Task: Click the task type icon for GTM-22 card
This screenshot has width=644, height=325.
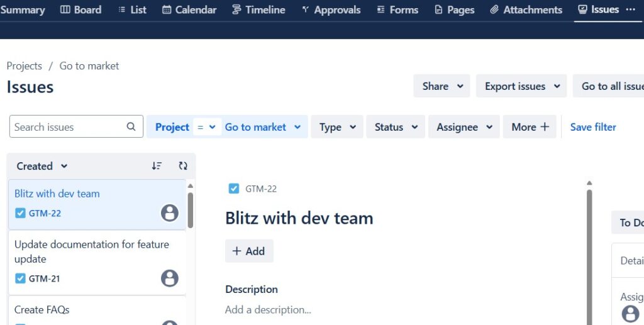Action: 20,213
